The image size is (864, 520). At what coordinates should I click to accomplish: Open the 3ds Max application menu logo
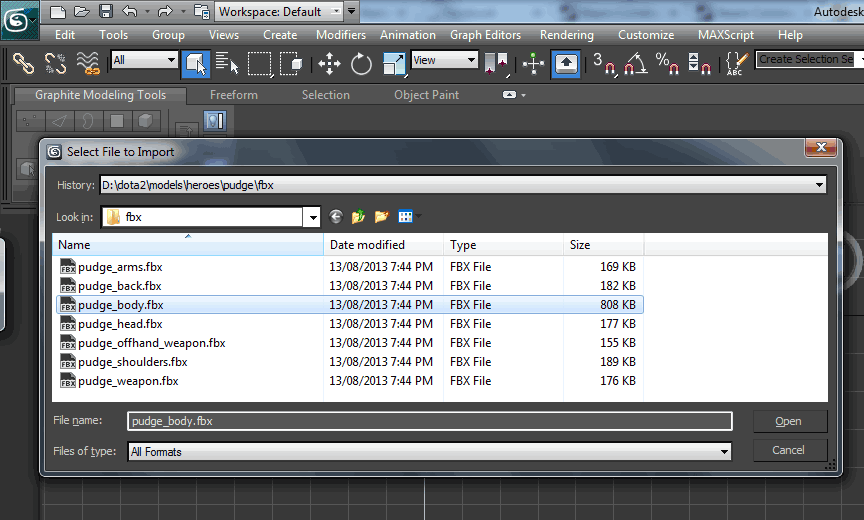click(x=19, y=20)
